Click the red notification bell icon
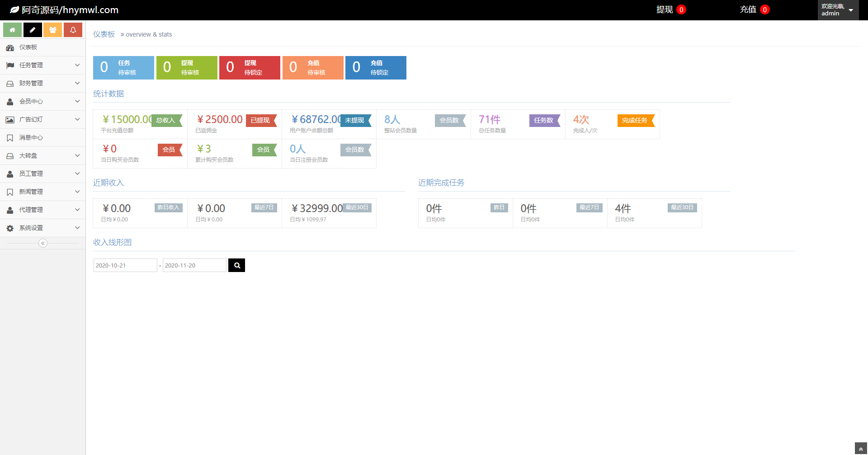The width and height of the screenshot is (868, 455). 73,30
